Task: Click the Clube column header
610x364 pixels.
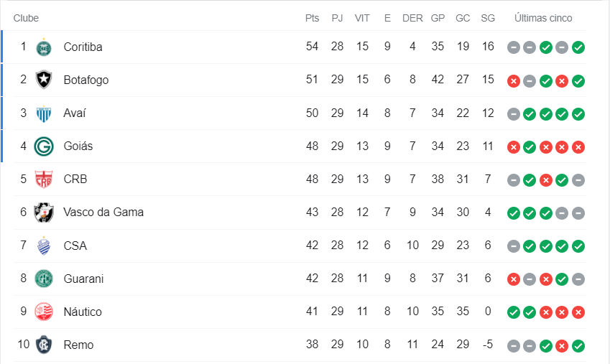Action: coord(26,18)
